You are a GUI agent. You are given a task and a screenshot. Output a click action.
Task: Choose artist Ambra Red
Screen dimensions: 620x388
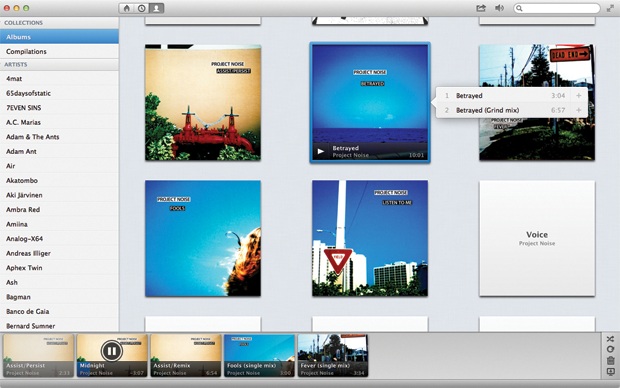[59, 210]
